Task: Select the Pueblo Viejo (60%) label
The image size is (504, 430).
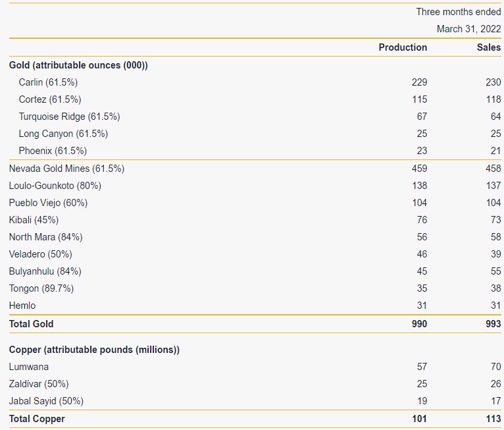Action: (48, 203)
